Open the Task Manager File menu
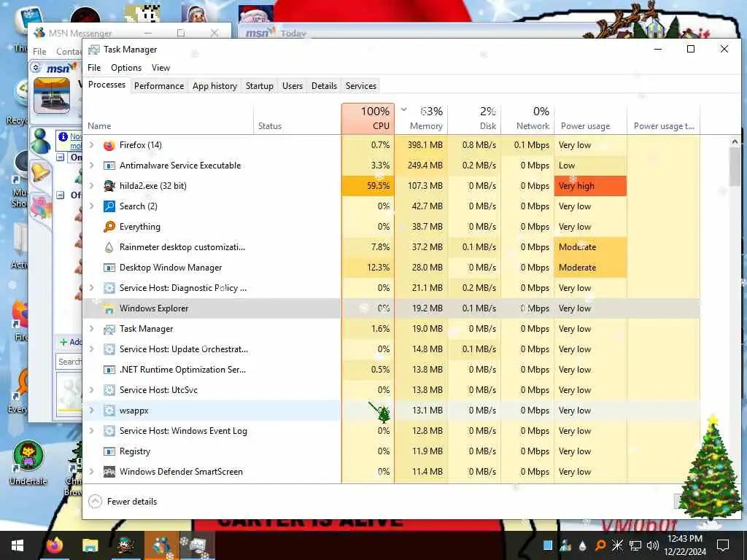The height and width of the screenshot is (560, 747). [x=94, y=68]
